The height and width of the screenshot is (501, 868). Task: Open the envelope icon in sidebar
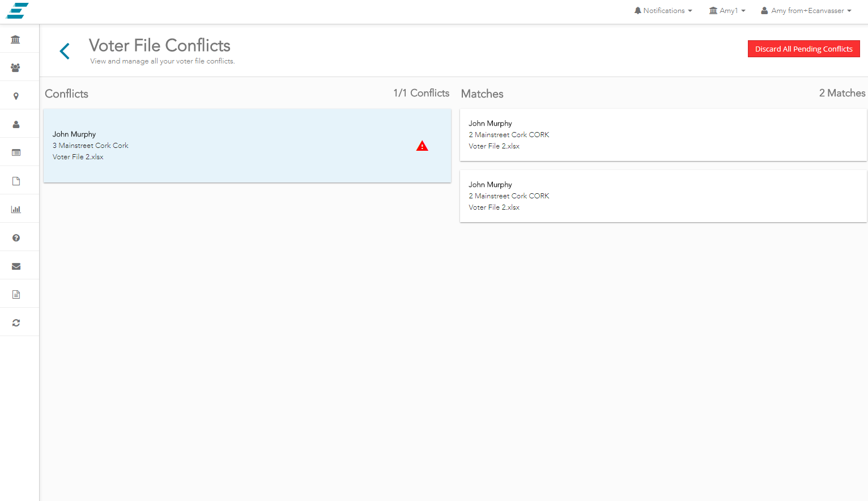point(16,266)
